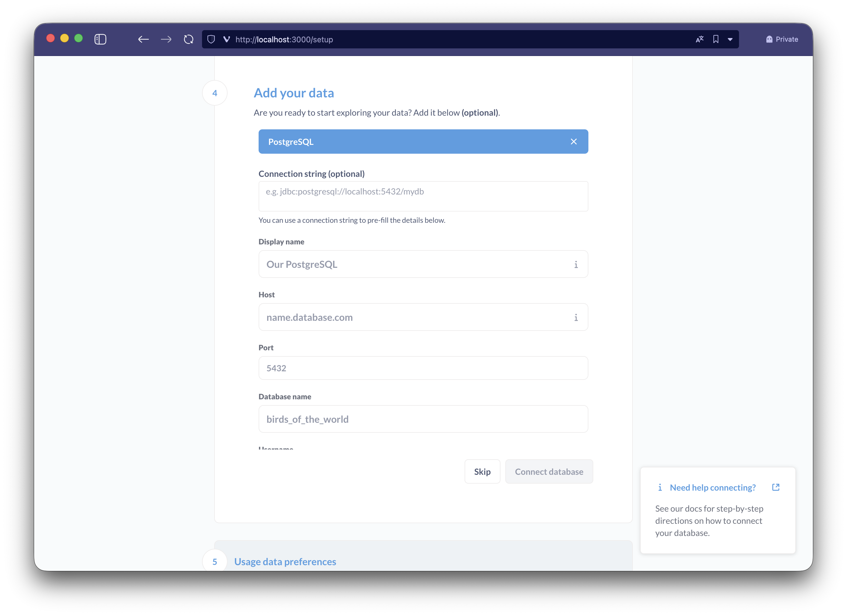
Task: Click the Vivaldi icon in address bar
Action: (x=226, y=39)
